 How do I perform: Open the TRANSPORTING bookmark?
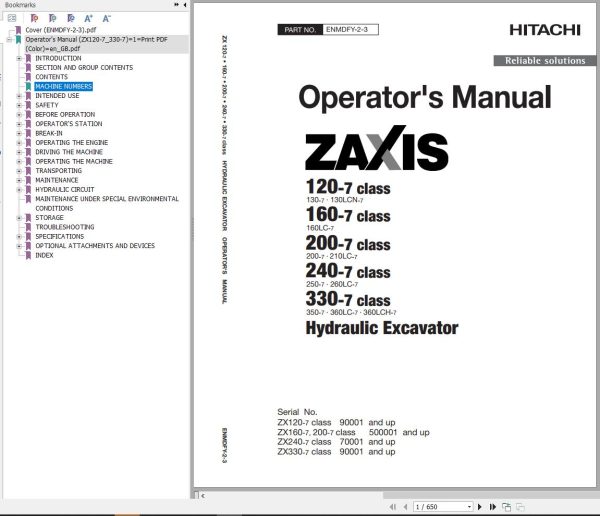coord(59,171)
